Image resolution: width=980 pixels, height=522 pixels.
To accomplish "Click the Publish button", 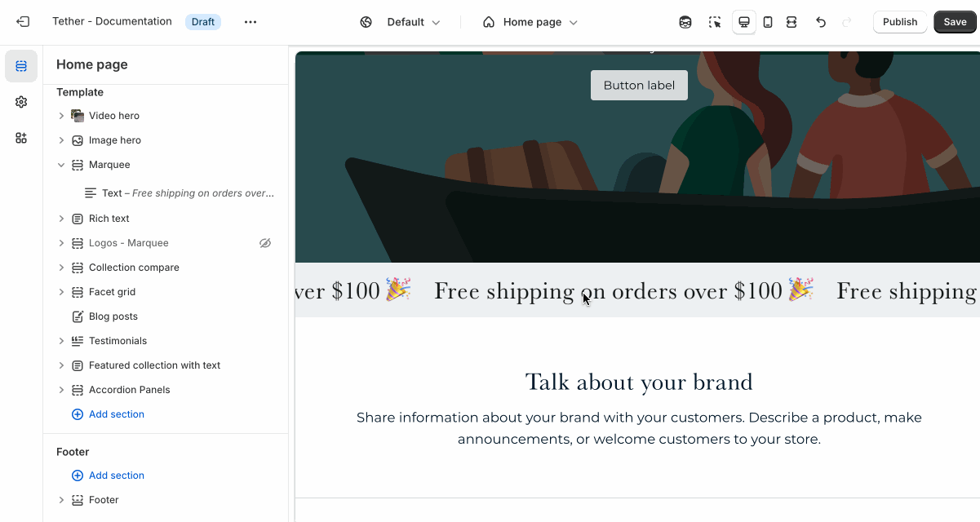I will pyautogui.click(x=900, y=22).
